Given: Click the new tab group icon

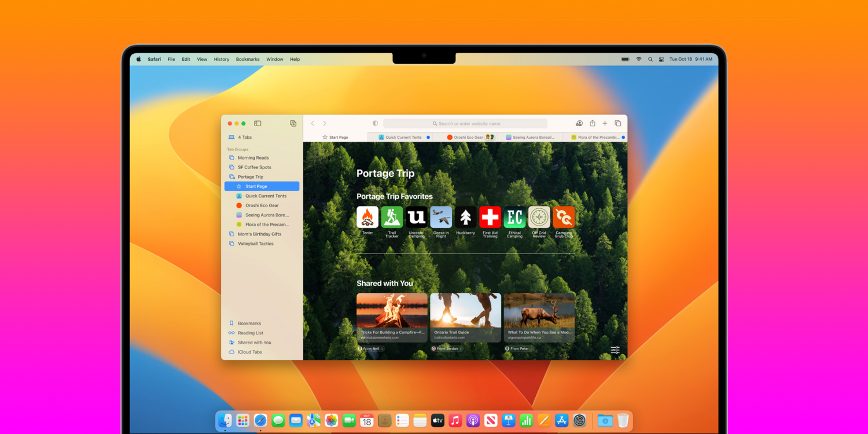Looking at the screenshot, I should [x=293, y=123].
